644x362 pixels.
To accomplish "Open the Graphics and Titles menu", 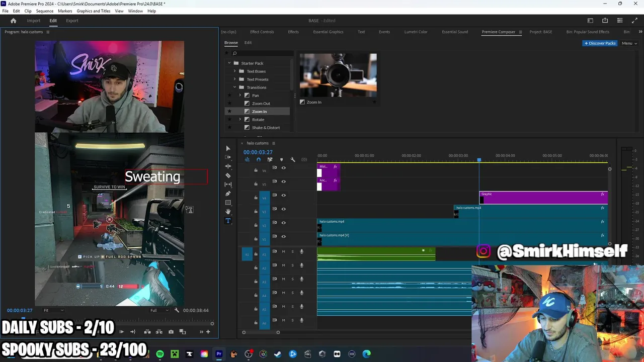I will (x=94, y=11).
